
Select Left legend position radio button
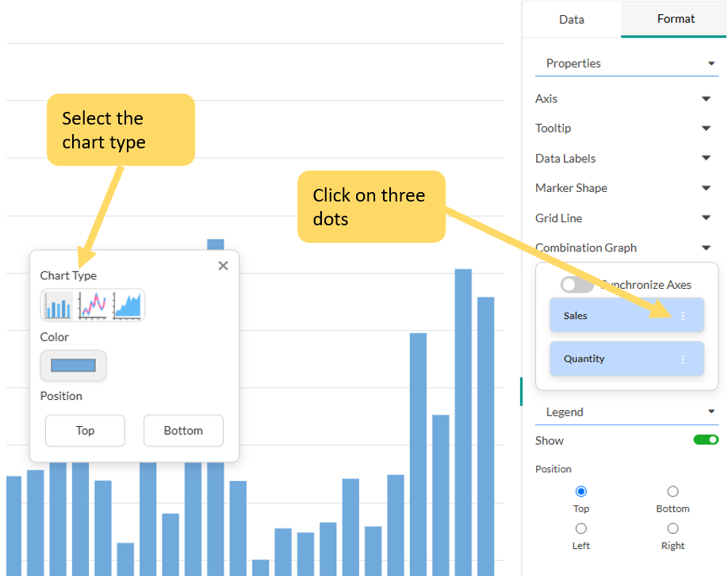581,528
